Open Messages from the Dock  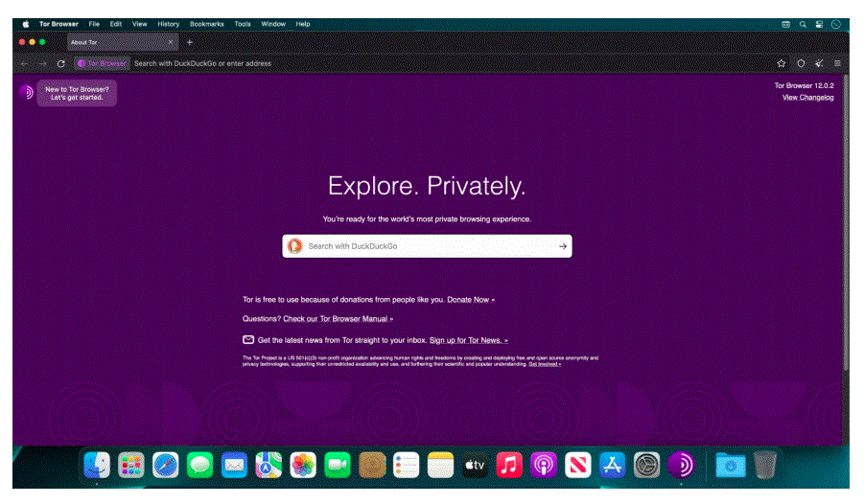point(200,466)
